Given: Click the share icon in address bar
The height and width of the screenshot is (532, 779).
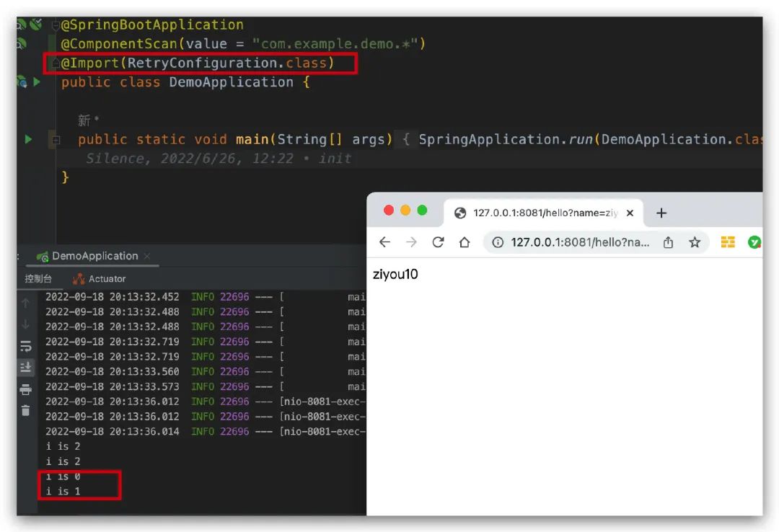Looking at the screenshot, I should tap(668, 242).
